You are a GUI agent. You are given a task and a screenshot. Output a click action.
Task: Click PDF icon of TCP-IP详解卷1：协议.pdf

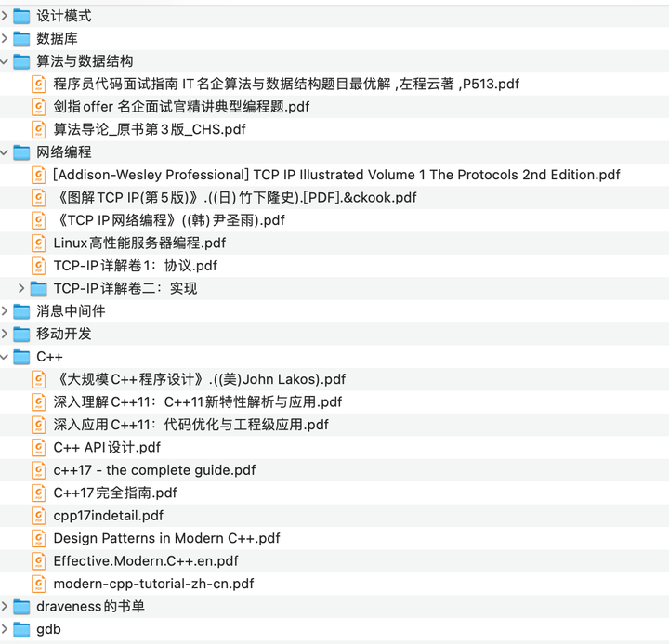38,266
